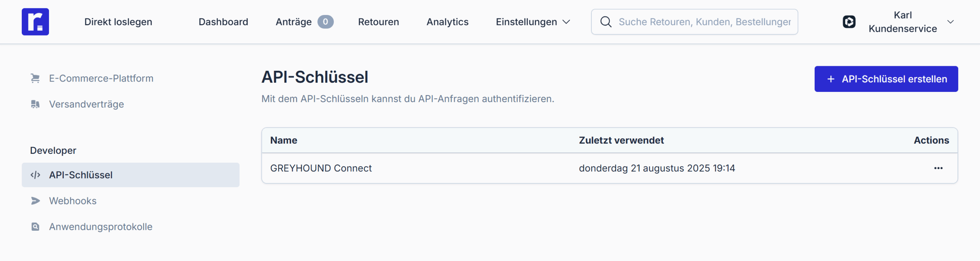Select the GREYHOUND Connect key row
This screenshot has width=980, height=261.
(x=321, y=168)
